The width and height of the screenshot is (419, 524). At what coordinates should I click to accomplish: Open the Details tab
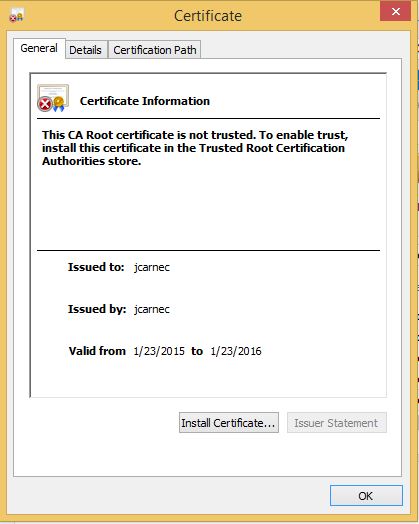(86, 50)
